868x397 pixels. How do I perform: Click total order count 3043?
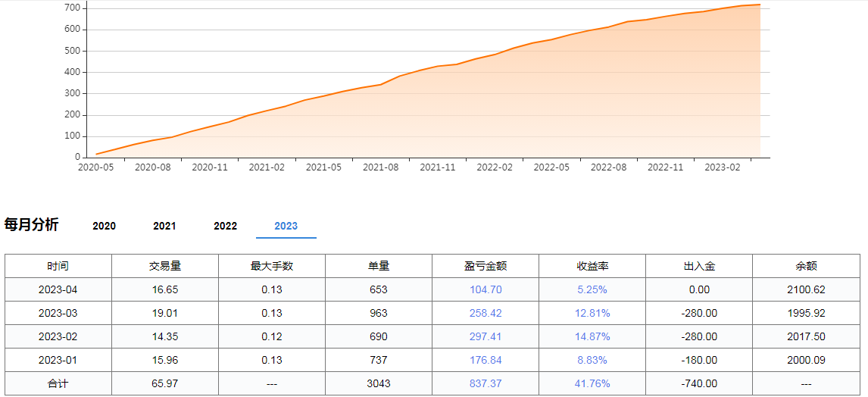point(379,383)
